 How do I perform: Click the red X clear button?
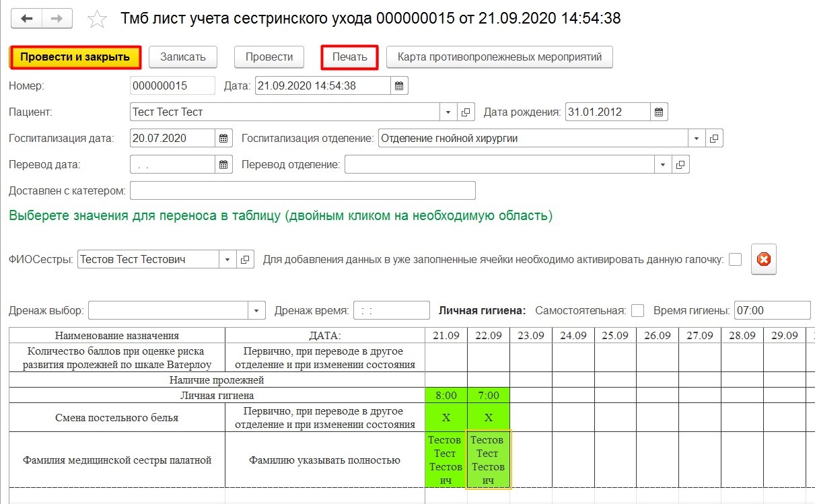click(x=764, y=259)
